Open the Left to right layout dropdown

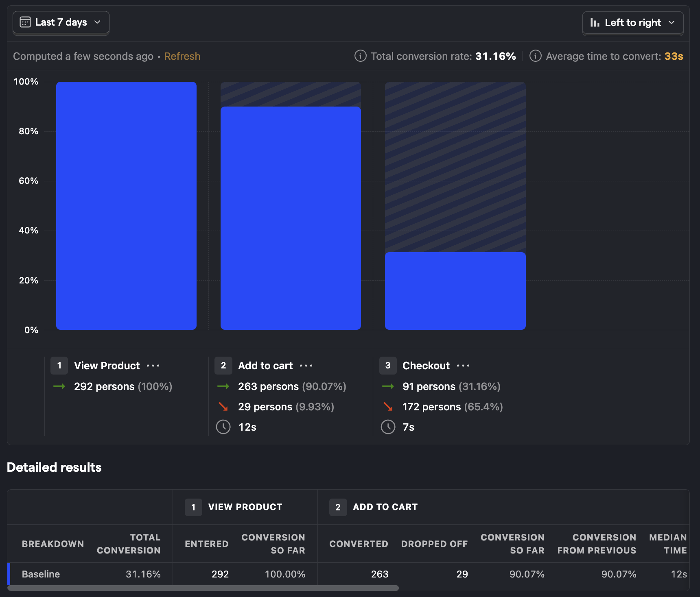(633, 23)
